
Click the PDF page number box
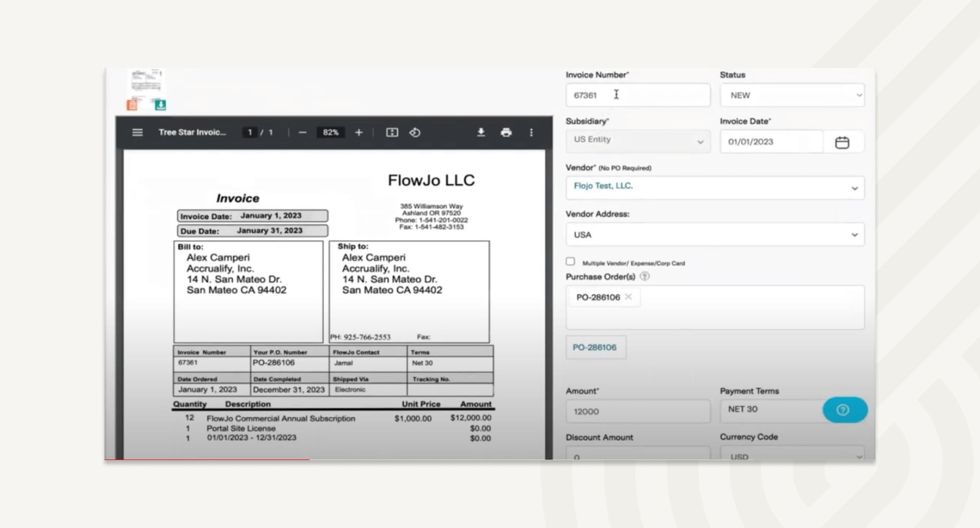tap(250, 132)
